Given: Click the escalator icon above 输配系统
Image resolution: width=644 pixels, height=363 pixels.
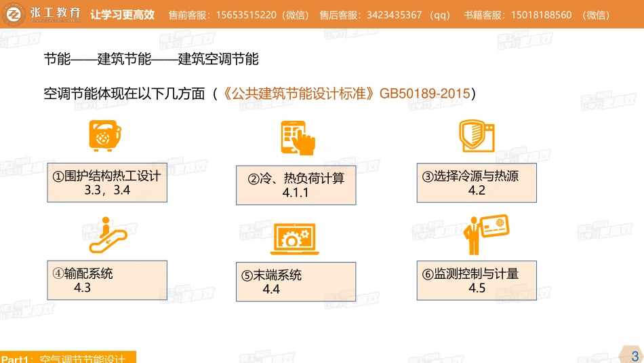Looking at the screenshot, I should [x=108, y=235].
